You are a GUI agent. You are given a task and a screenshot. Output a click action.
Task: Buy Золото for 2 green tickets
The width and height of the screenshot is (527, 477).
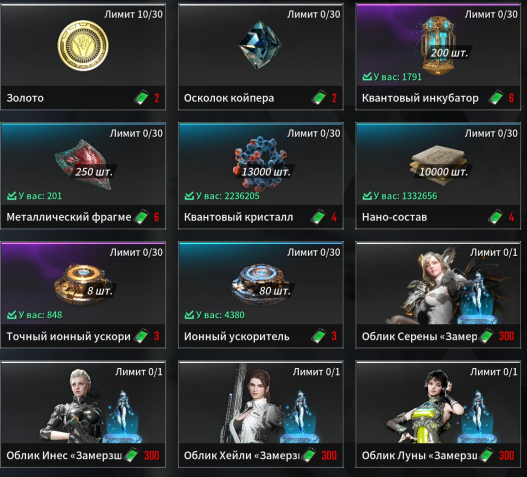tap(147, 98)
